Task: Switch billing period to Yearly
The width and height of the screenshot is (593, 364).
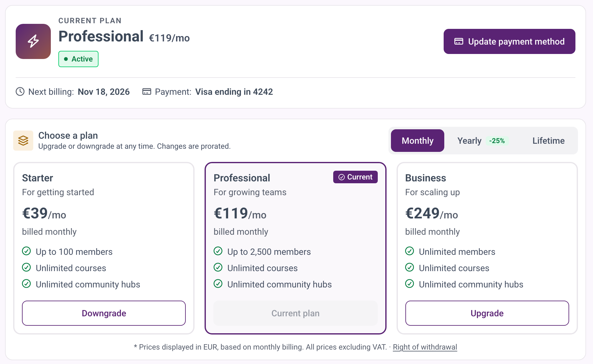Action: pyautogui.click(x=482, y=141)
